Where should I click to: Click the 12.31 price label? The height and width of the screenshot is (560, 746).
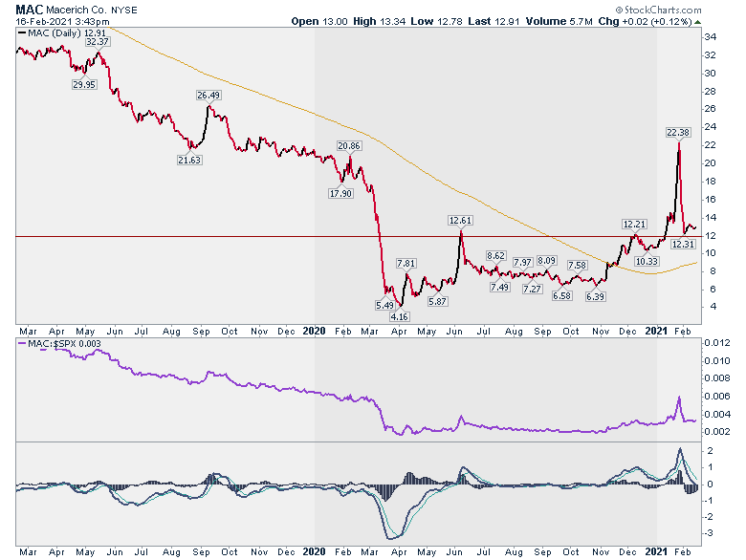684,244
